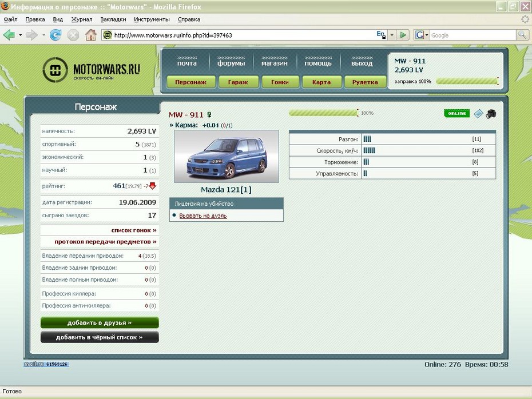This screenshot has height=399, width=532.
Task: Click the заправка 100% fuel bar
Action: 467,81
